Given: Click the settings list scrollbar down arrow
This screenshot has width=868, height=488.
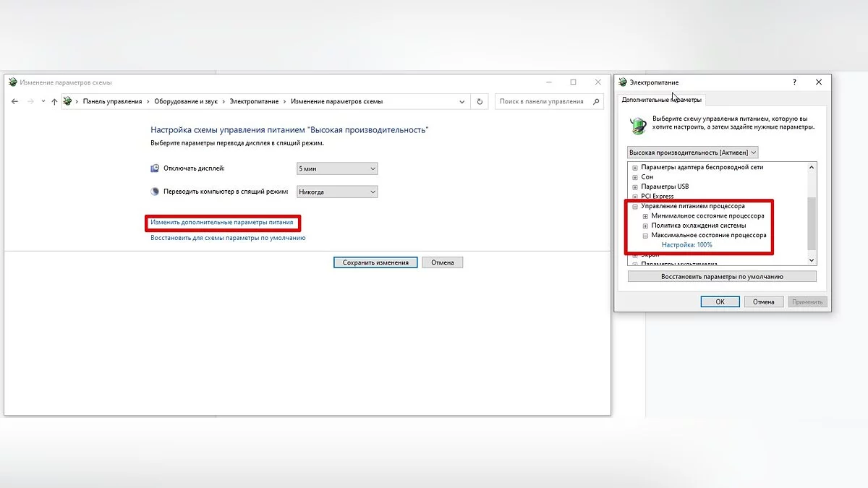Looking at the screenshot, I should click(x=811, y=260).
